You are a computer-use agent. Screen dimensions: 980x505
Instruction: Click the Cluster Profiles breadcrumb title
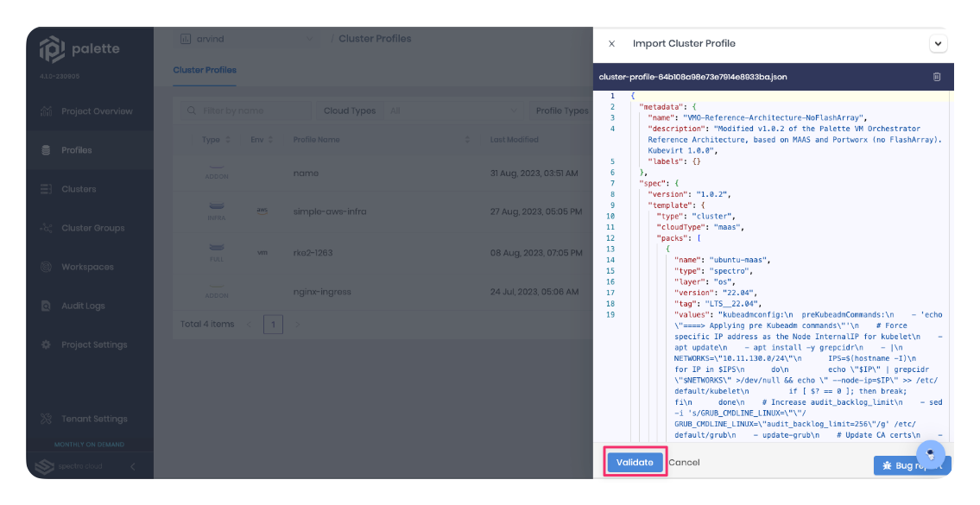(375, 39)
